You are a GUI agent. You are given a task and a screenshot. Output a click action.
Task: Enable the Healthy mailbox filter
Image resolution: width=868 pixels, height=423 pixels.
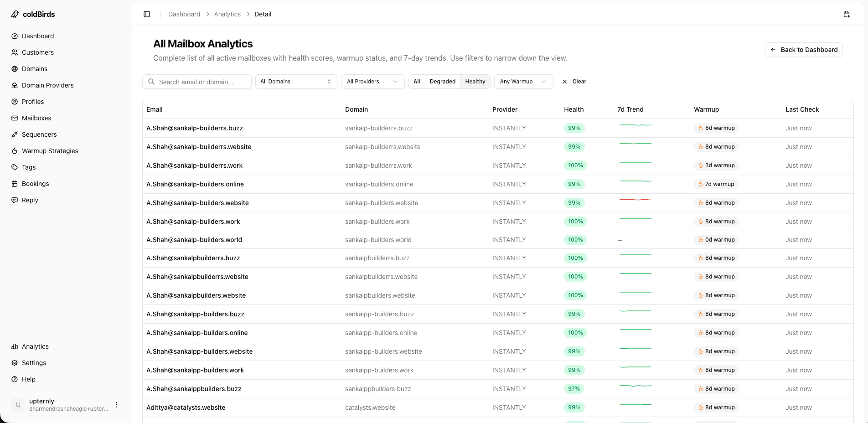click(x=475, y=82)
